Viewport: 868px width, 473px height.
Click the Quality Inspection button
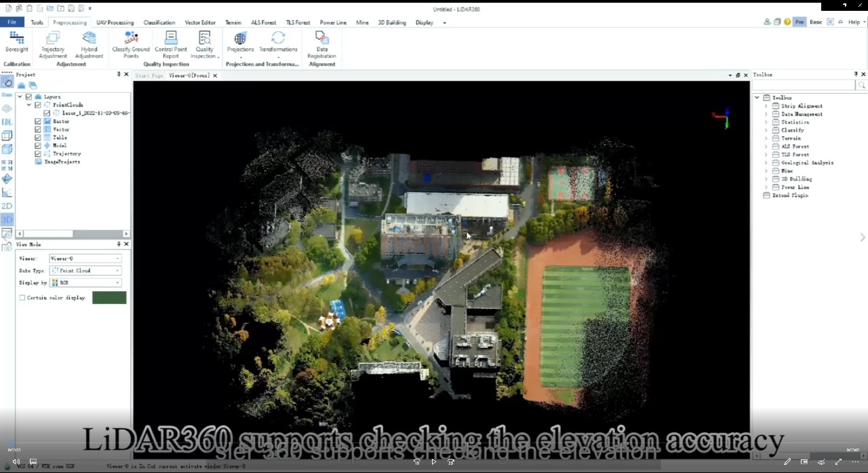click(x=205, y=42)
